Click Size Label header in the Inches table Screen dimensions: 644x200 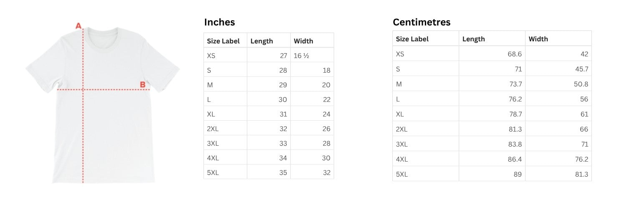(x=223, y=41)
